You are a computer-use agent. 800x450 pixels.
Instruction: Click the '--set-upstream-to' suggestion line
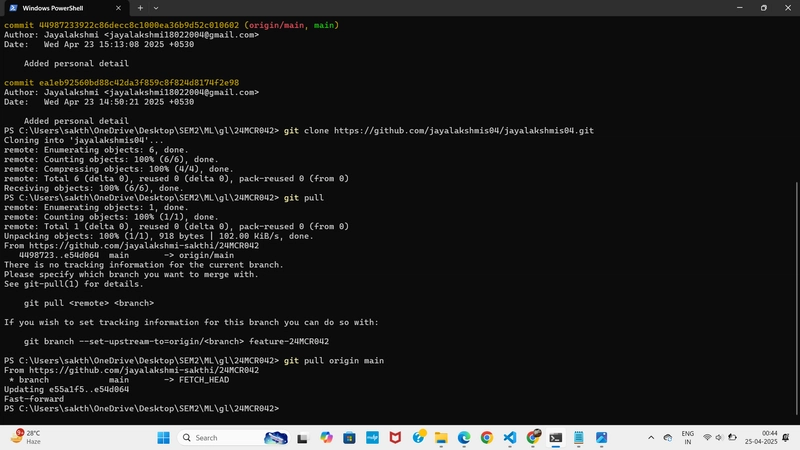(176, 341)
